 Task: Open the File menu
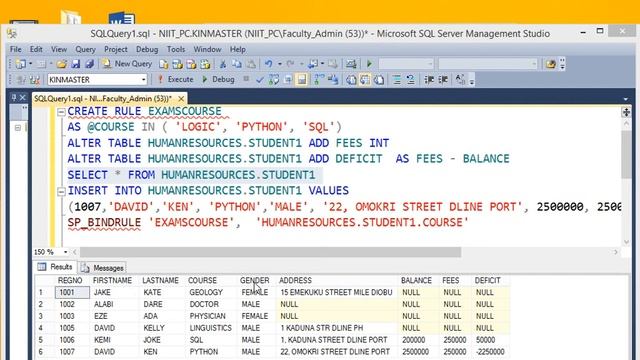click(x=16, y=49)
